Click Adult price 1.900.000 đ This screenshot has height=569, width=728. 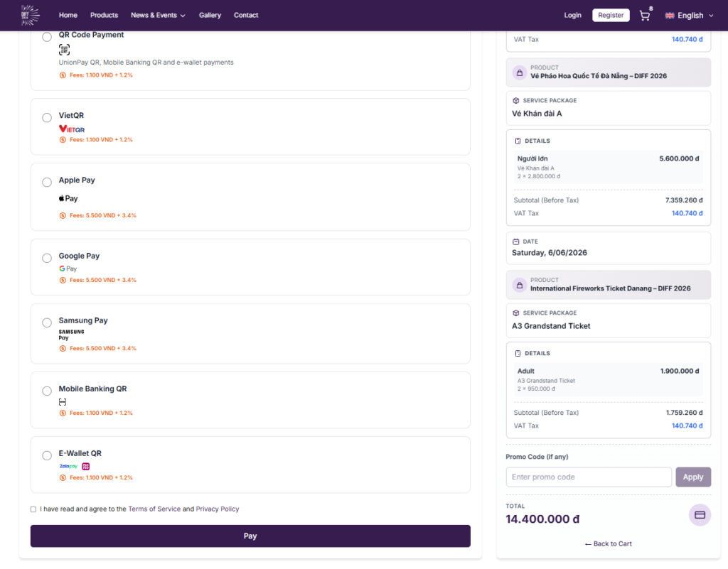pyautogui.click(x=679, y=371)
